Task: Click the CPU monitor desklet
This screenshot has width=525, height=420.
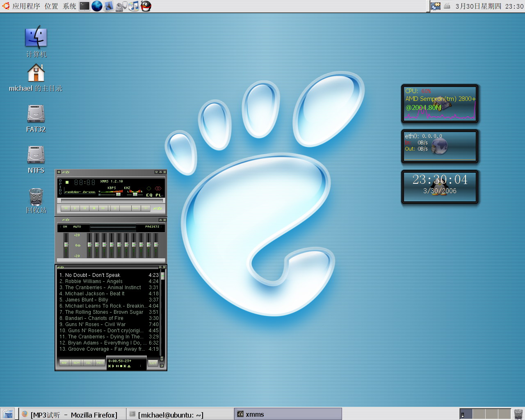Action: tap(440, 104)
